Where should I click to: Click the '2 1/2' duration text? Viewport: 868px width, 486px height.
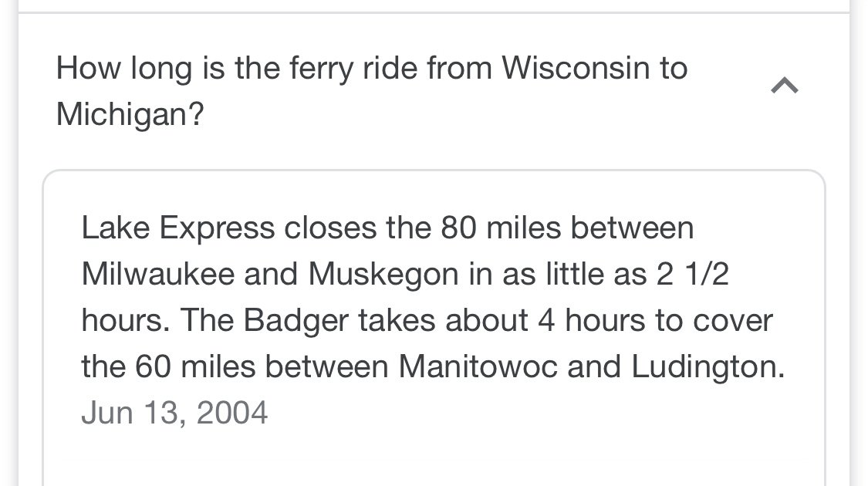(693, 274)
